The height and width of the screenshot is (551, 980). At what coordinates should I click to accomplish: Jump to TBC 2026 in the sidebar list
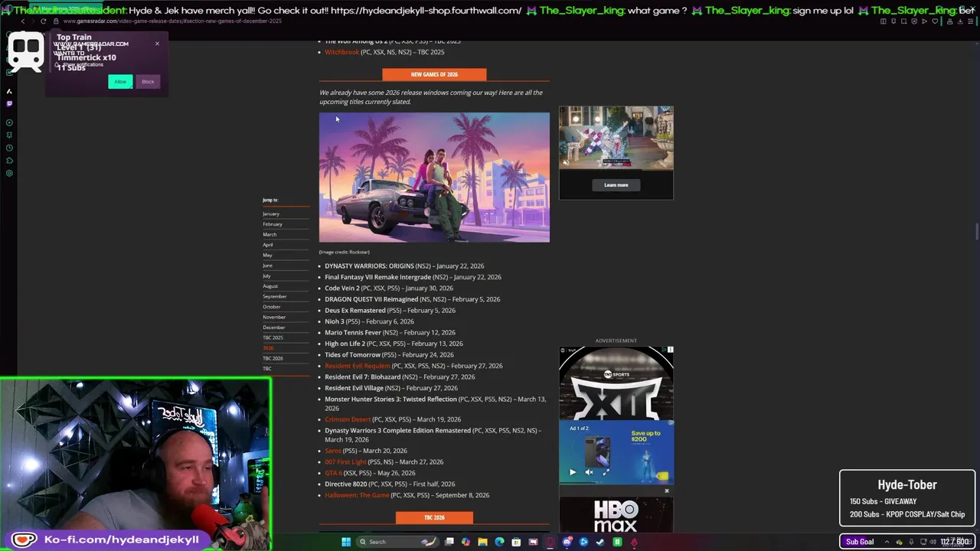(x=273, y=358)
